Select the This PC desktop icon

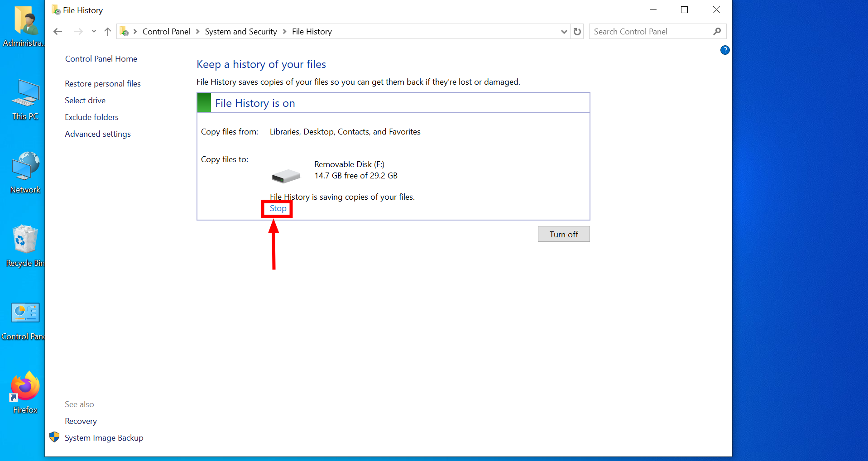click(25, 100)
